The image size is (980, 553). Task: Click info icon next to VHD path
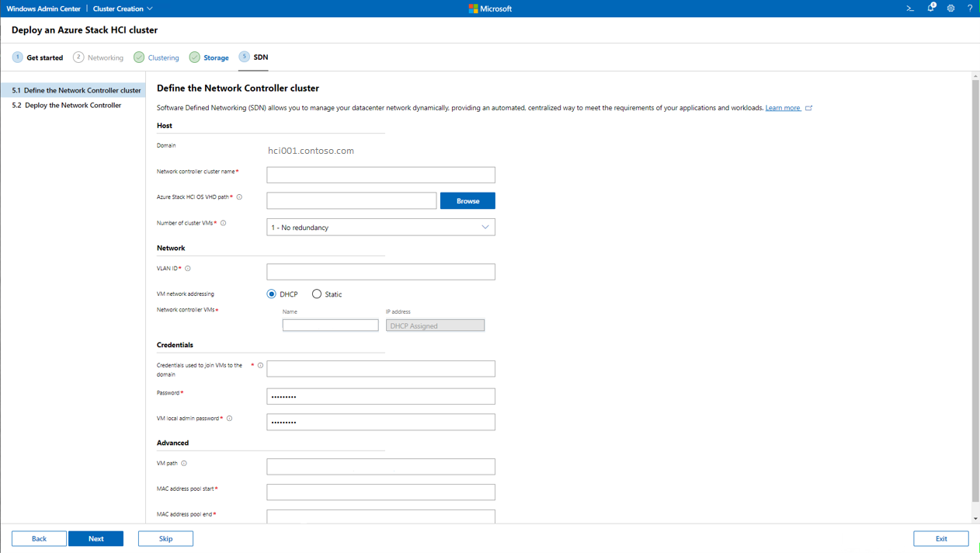pyautogui.click(x=239, y=197)
